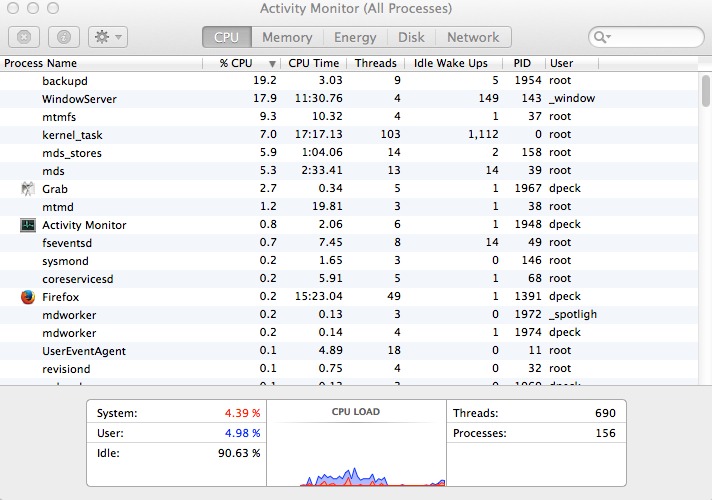Click the Processes count 156
The image size is (712, 500).
tap(606, 433)
